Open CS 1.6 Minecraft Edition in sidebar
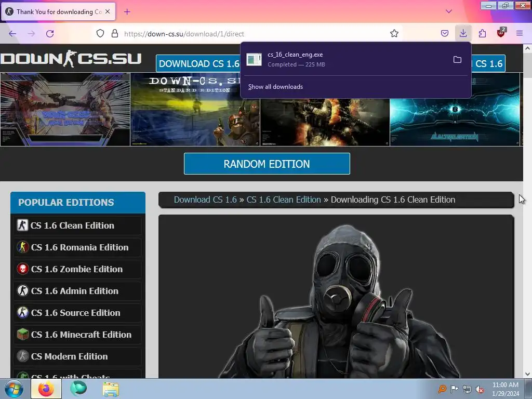This screenshot has height=399, width=532. pos(78,335)
